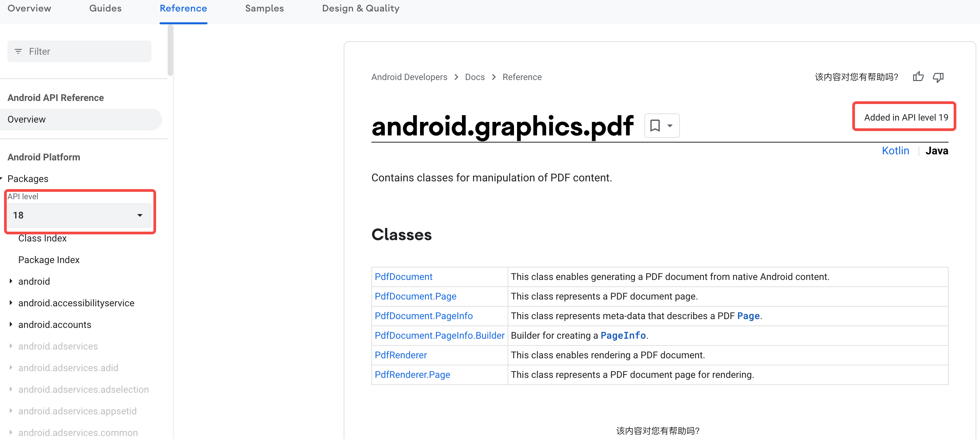Click the android.adservices.common package name
The height and width of the screenshot is (439, 980).
pyautogui.click(x=78, y=433)
